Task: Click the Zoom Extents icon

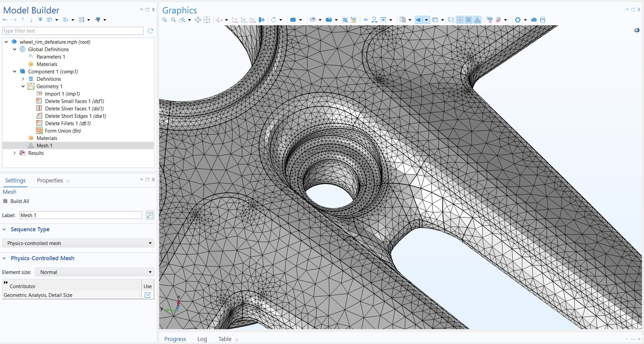Action: pyautogui.click(x=207, y=20)
